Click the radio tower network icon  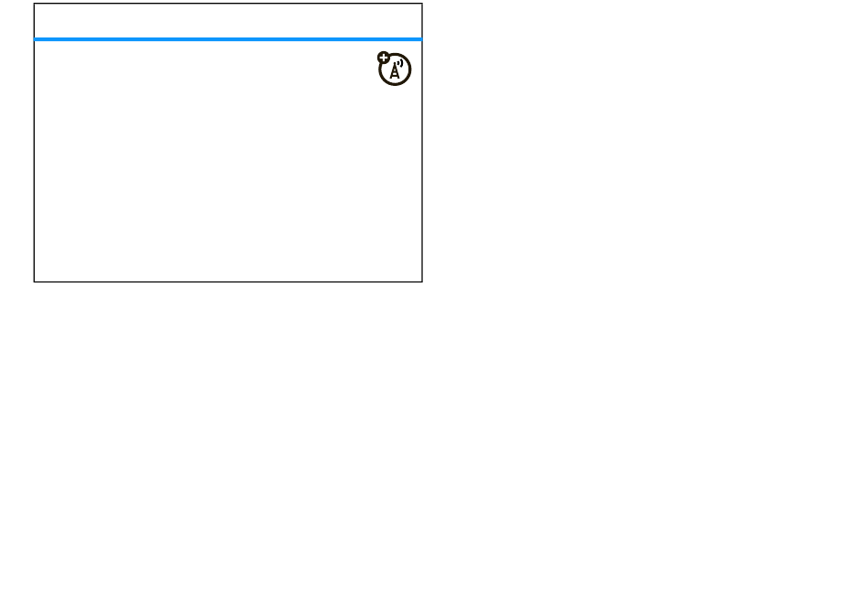coord(394,69)
